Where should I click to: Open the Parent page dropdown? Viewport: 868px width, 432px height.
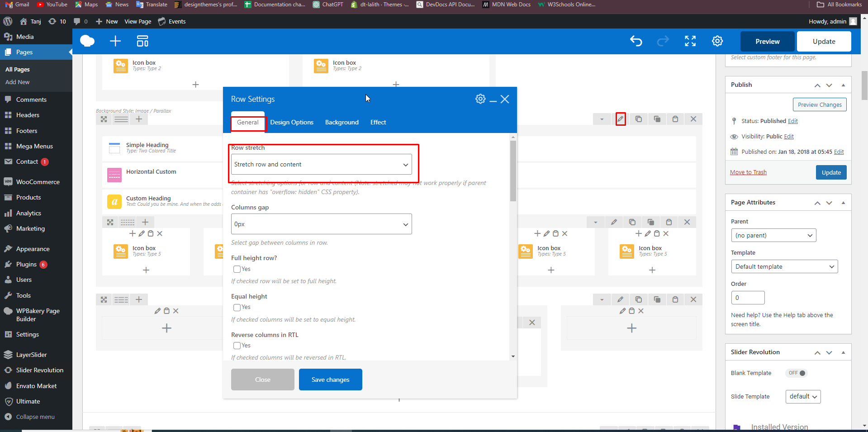[x=773, y=235]
